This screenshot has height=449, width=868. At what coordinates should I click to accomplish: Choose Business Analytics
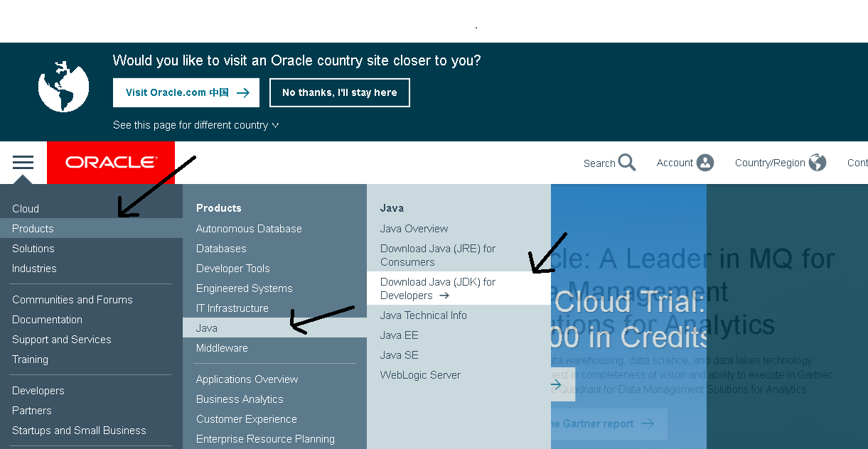[240, 399]
